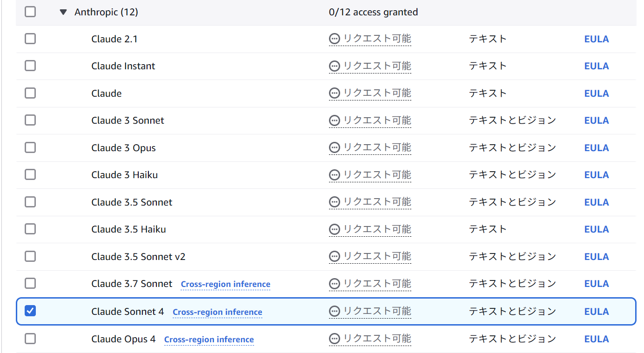Click the status icon for Claude Sonnet 4

pyautogui.click(x=335, y=312)
